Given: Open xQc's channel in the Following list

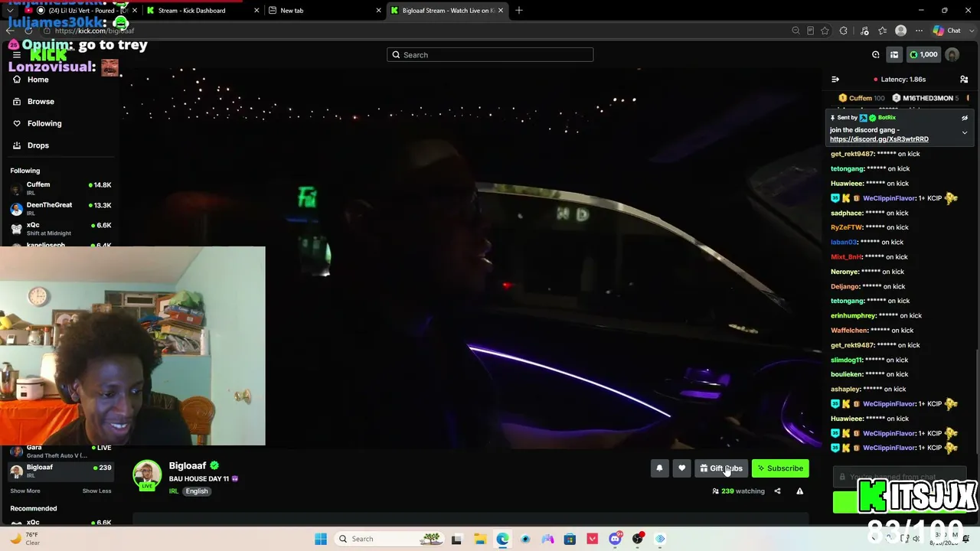Looking at the screenshot, I should tap(61, 229).
